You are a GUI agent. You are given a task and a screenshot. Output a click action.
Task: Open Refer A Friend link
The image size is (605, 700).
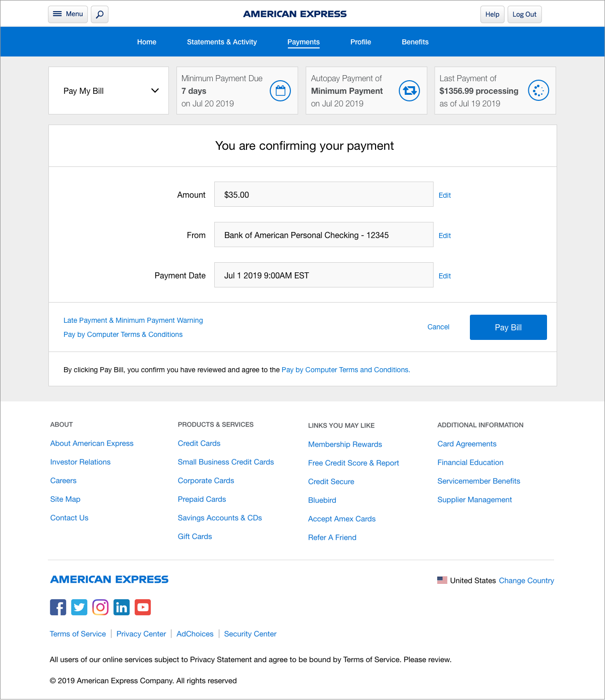(332, 538)
